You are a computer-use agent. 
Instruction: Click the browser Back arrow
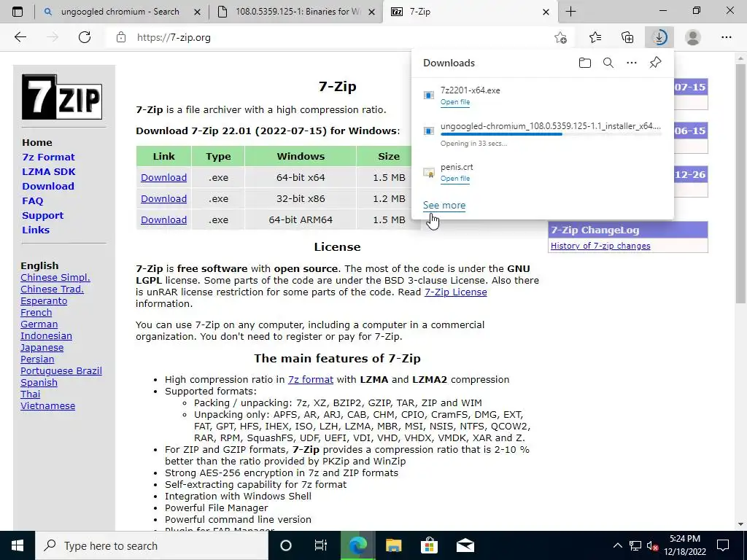20,37
